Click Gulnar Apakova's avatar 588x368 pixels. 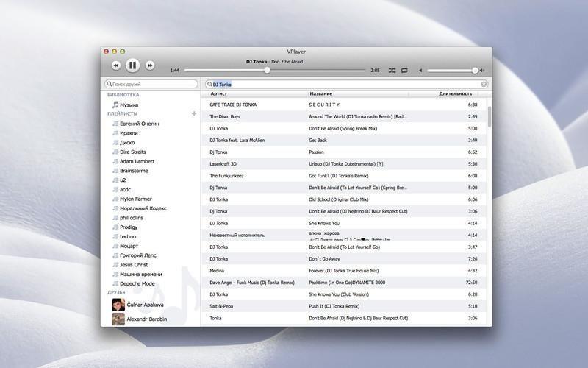118,305
